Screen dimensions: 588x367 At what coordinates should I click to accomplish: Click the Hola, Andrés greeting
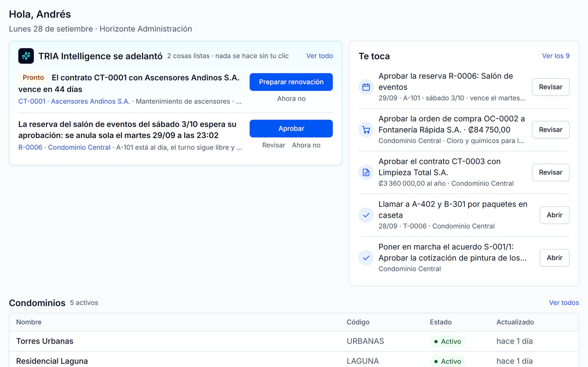[x=40, y=14]
